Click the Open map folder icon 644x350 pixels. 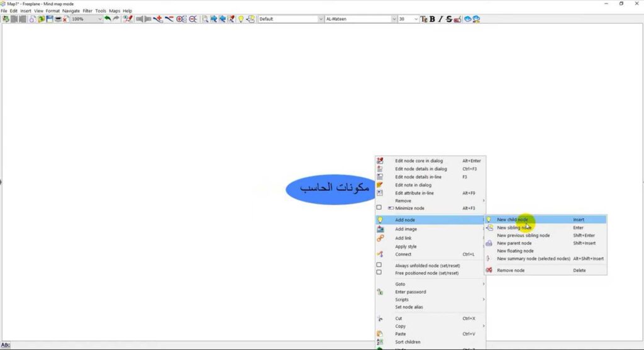pyautogui.click(x=41, y=19)
